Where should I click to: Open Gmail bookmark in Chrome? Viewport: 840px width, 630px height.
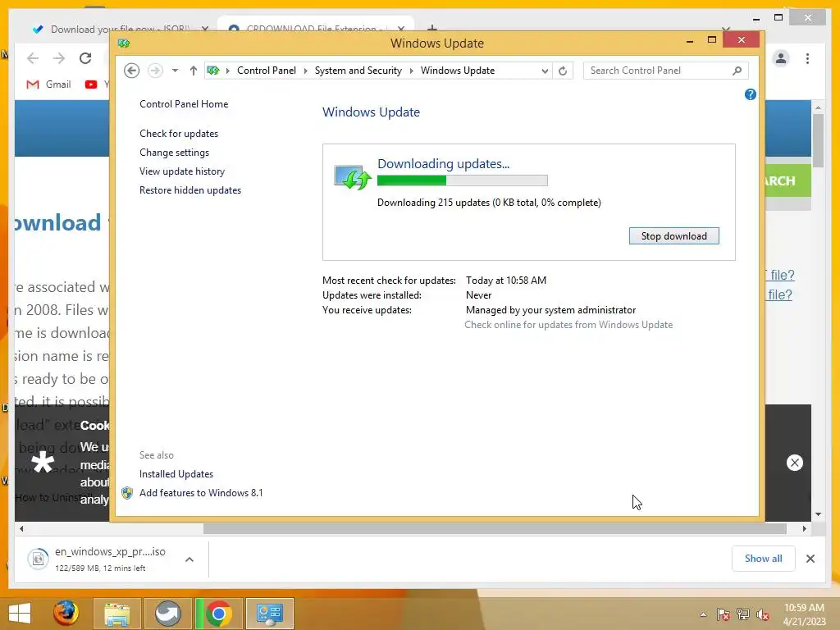tap(48, 84)
